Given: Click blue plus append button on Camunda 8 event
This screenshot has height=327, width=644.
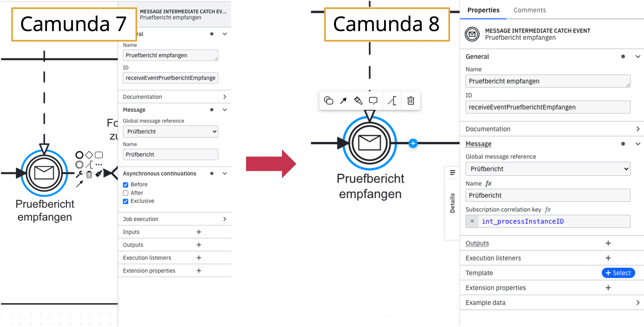Looking at the screenshot, I should click(413, 143).
